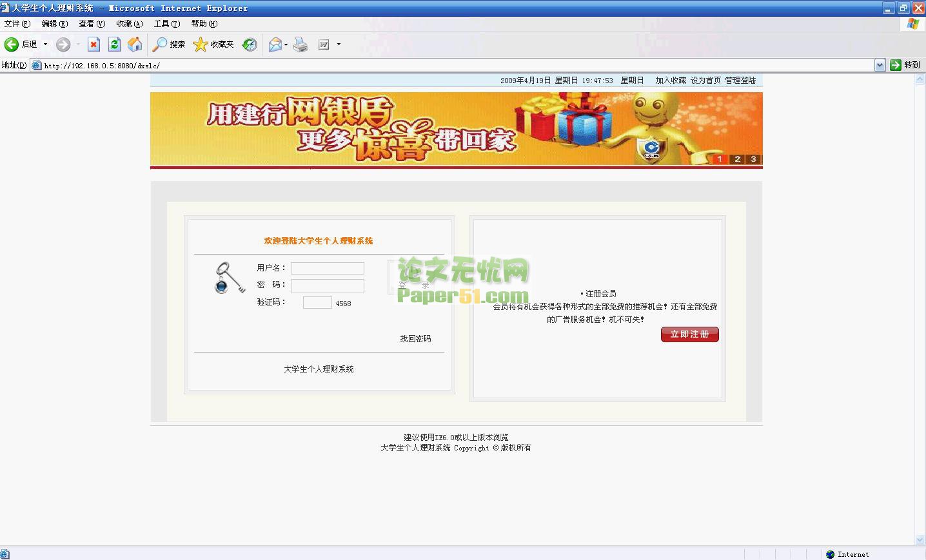Switch banner to slide 2
Screen dimensions: 926x560
[x=737, y=159]
